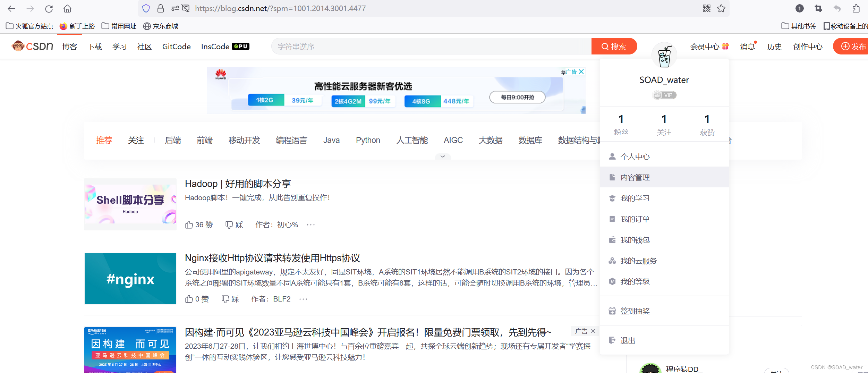This screenshot has width=868, height=373.
Task: Open the 其他书签 folder
Action: pos(799,26)
